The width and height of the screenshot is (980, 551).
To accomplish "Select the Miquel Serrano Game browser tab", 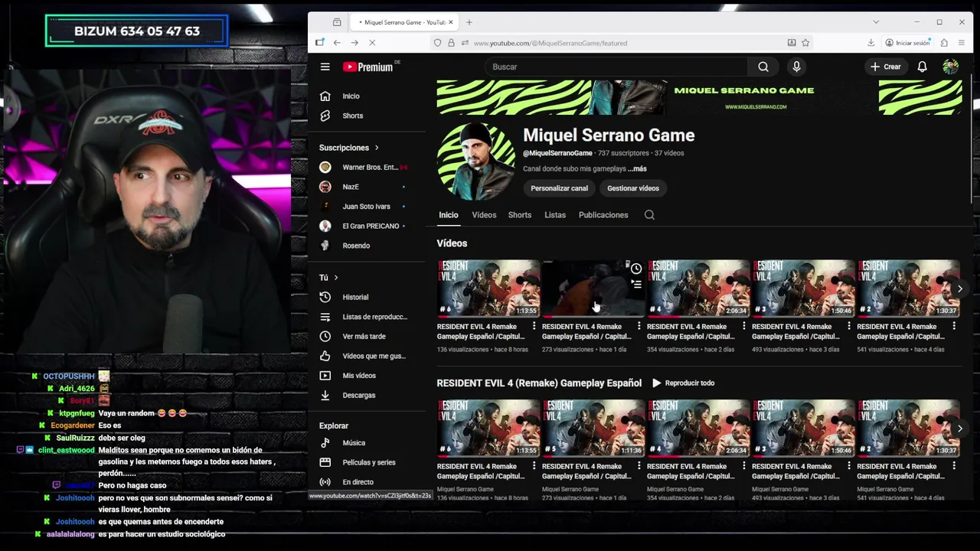I will [x=403, y=22].
